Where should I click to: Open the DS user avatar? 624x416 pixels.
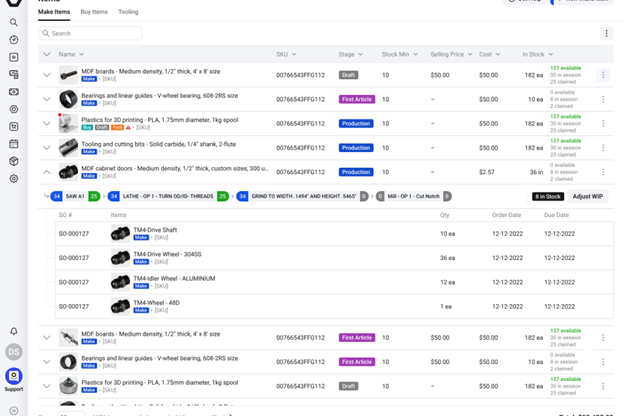(14, 352)
